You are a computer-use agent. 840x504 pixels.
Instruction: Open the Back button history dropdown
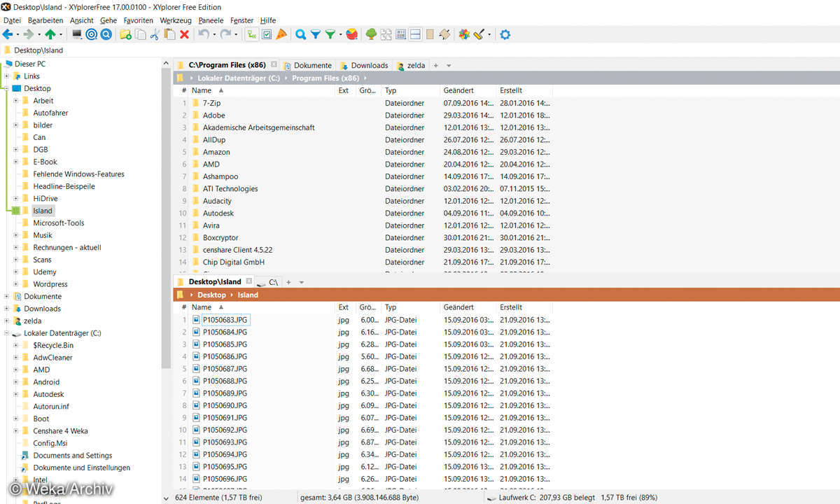click(18, 34)
